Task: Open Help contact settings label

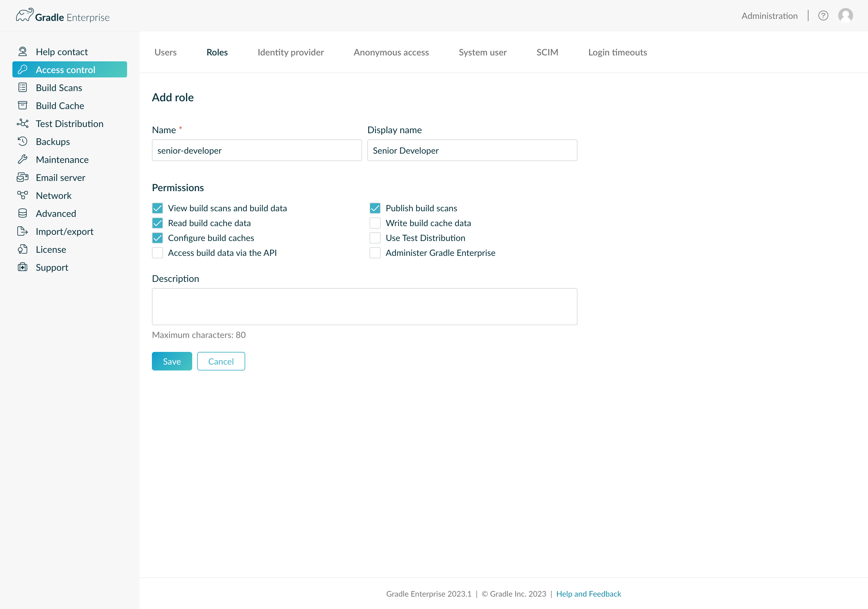Action: 62,52
